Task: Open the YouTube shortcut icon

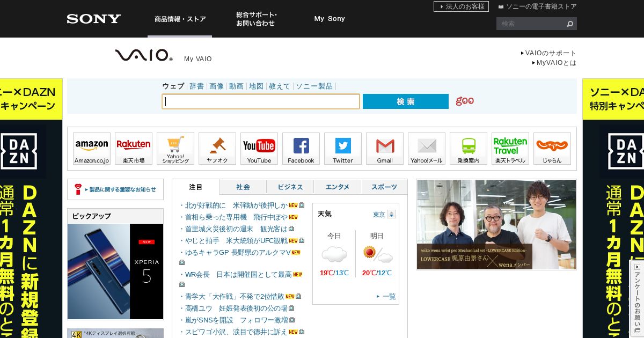Action: (x=259, y=149)
